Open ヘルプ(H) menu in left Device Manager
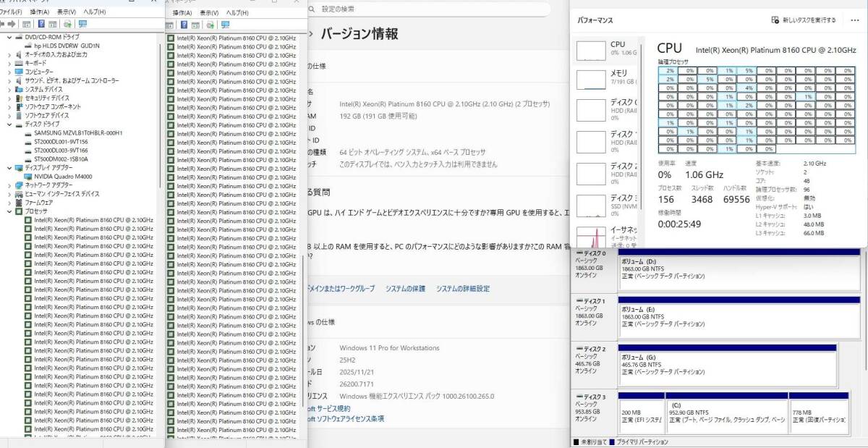 [x=94, y=12]
